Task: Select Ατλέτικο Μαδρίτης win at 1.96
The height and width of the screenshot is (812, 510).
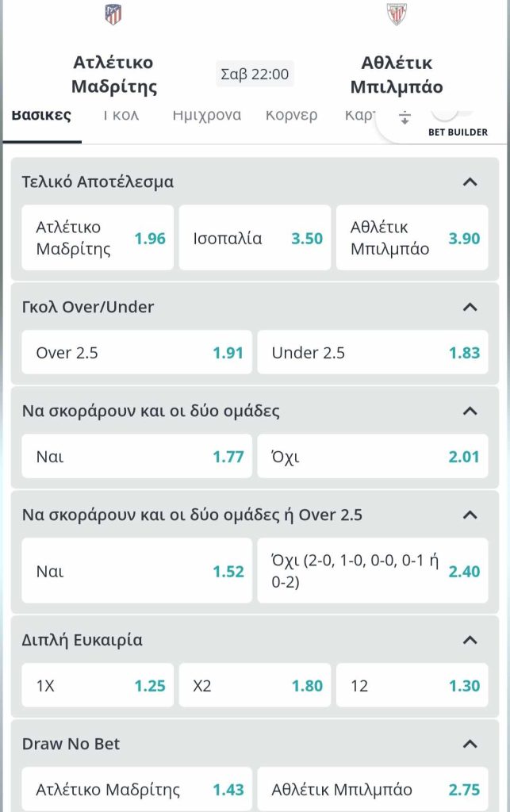Action: pos(98,238)
